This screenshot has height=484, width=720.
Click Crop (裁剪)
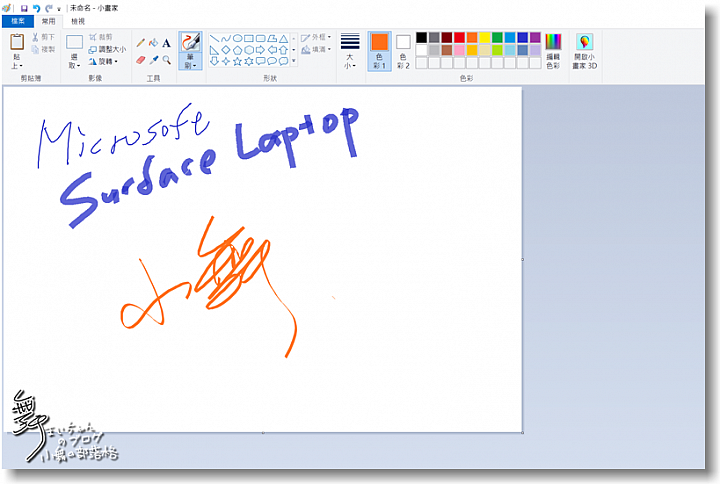click(101, 37)
